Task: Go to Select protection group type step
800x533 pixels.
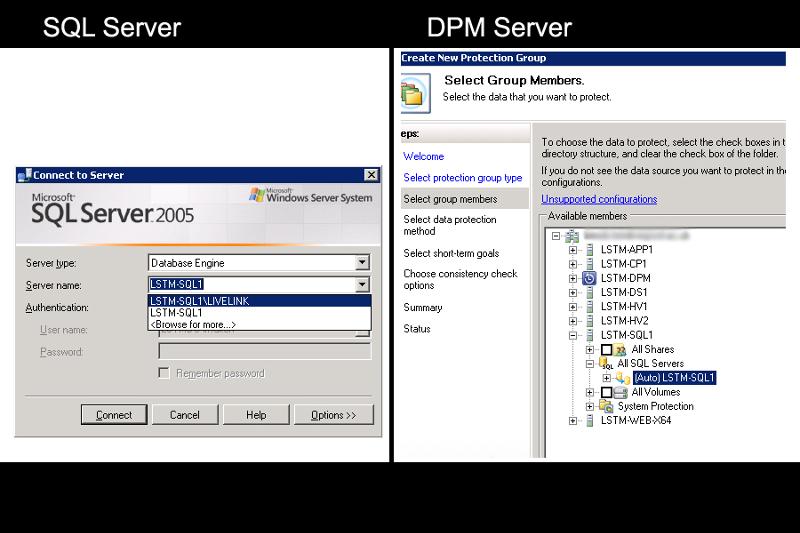Action: pos(463,178)
